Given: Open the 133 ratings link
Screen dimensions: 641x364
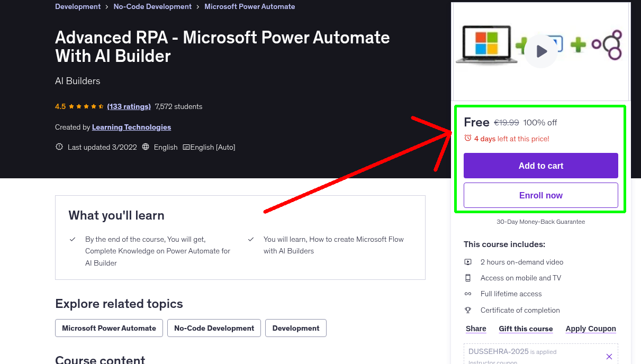Looking at the screenshot, I should pyautogui.click(x=129, y=106).
